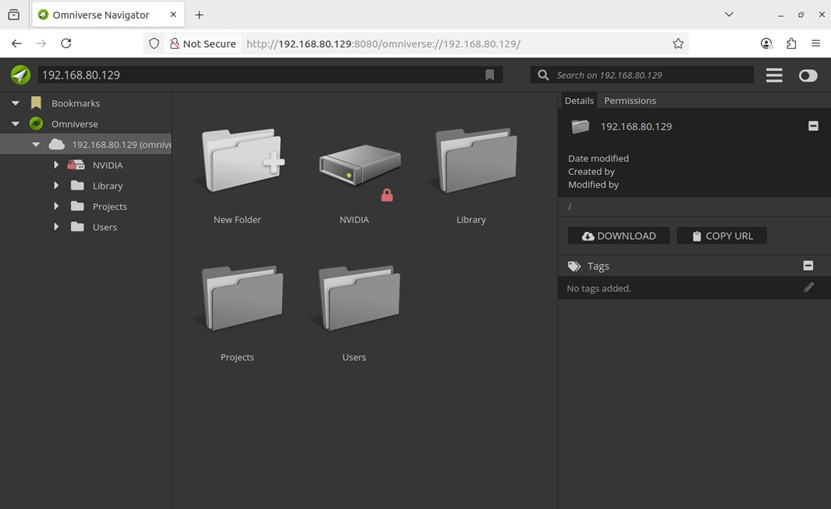Create a New Folder via plus-folder icon
Screen dimensions: 831x509
pyautogui.click(x=242, y=160)
